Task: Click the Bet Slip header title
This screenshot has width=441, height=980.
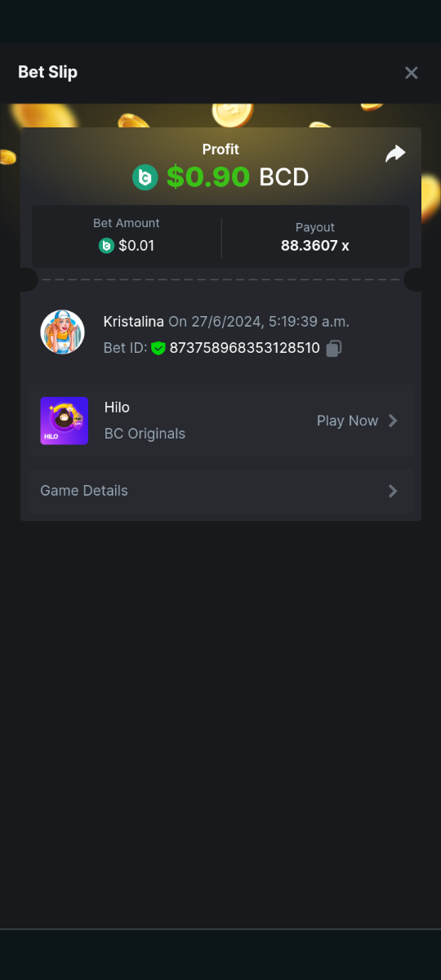Action: pos(47,72)
